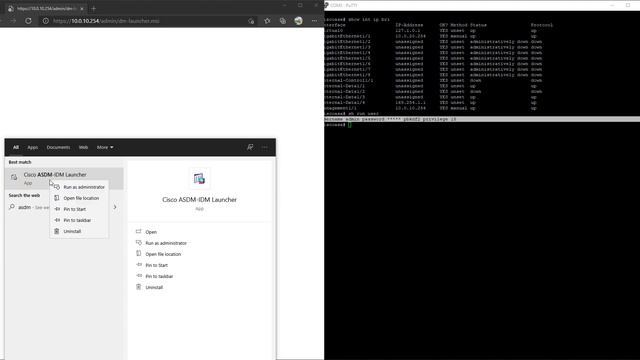Open the browser profile avatar
Screen dimensions: 640x360
(x=298, y=21)
